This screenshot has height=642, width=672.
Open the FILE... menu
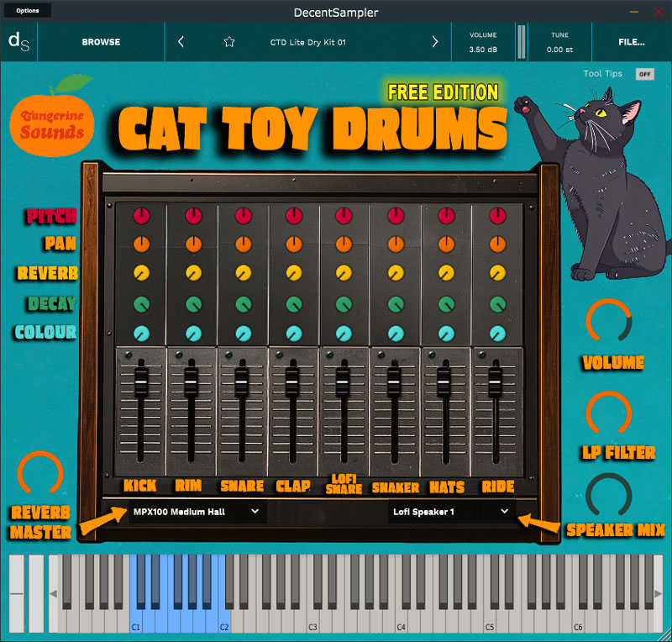pos(632,42)
